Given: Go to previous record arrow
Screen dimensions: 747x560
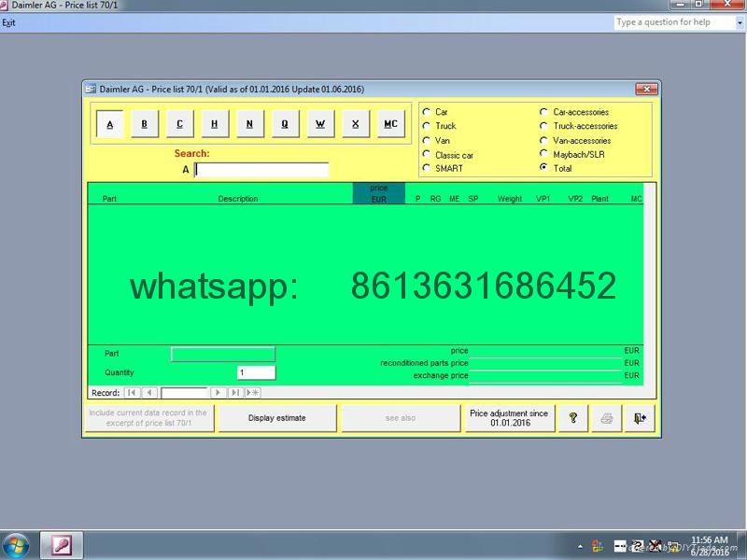Looking at the screenshot, I should coord(150,393).
